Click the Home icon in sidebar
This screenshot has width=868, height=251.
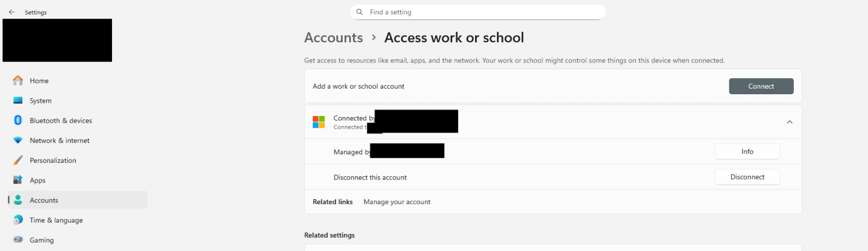(18, 81)
